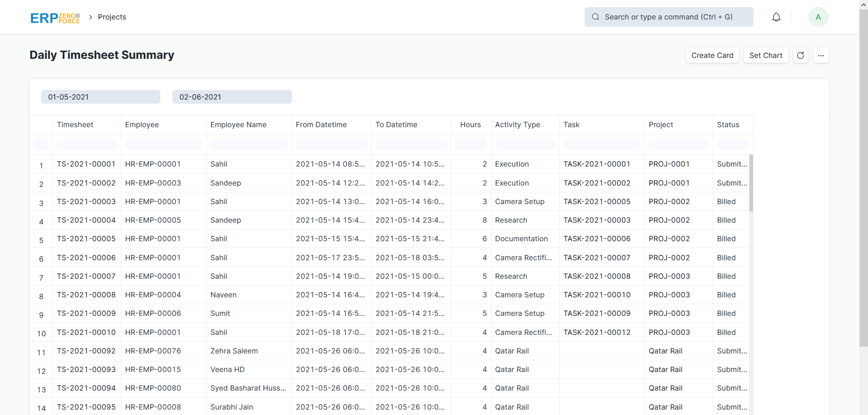The image size is (868, 415).
Task: Open the ERP Zero Force home logo
Action: point(55,18)
